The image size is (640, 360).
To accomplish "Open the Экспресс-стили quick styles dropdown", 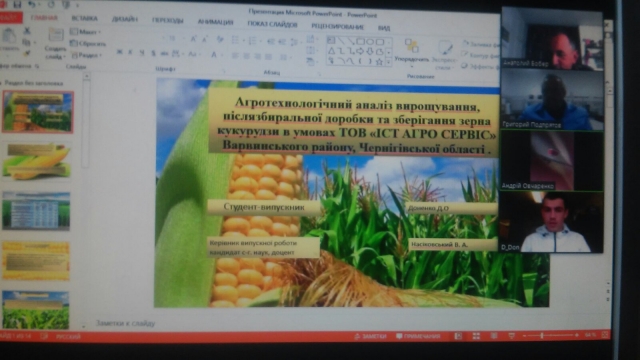I will (444, 55).
